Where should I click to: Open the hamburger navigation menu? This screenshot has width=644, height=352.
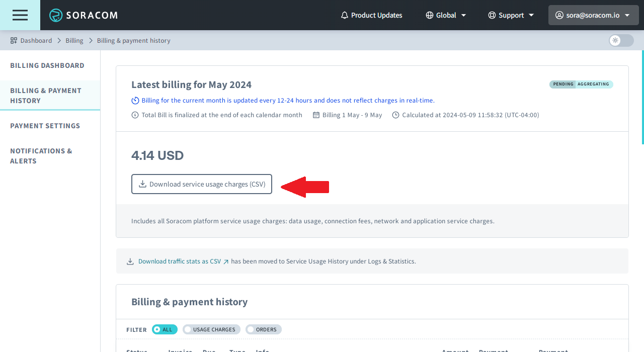pos(20,15)
